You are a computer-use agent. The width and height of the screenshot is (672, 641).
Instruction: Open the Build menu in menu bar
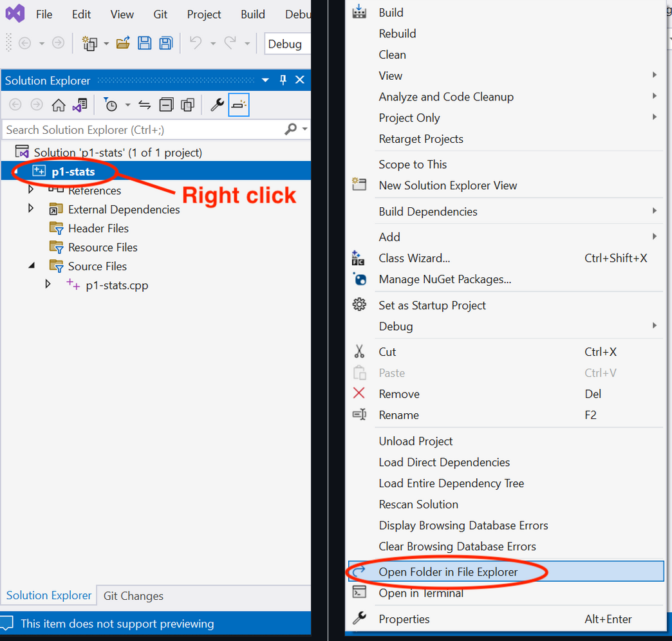(x=253, y=15)
